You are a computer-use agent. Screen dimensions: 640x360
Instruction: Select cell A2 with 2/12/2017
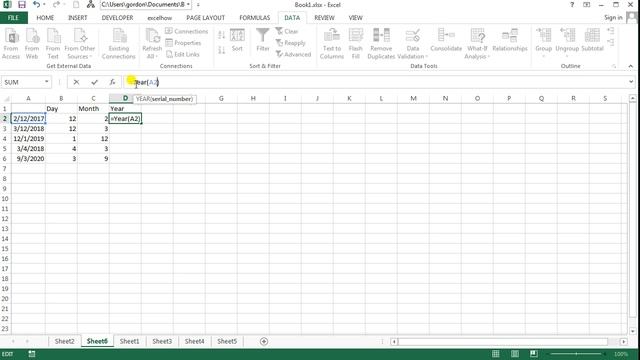(x=28, y=118)
